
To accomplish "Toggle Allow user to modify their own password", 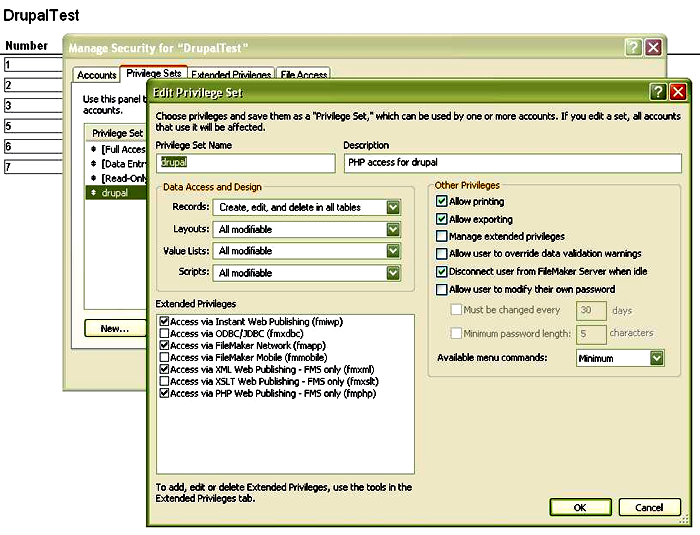I will tap(441, 289).
